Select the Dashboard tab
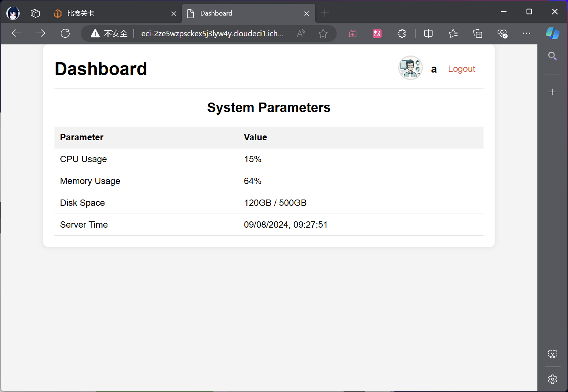Viewport: 568px width, 392px height. (x=249, y=14)
